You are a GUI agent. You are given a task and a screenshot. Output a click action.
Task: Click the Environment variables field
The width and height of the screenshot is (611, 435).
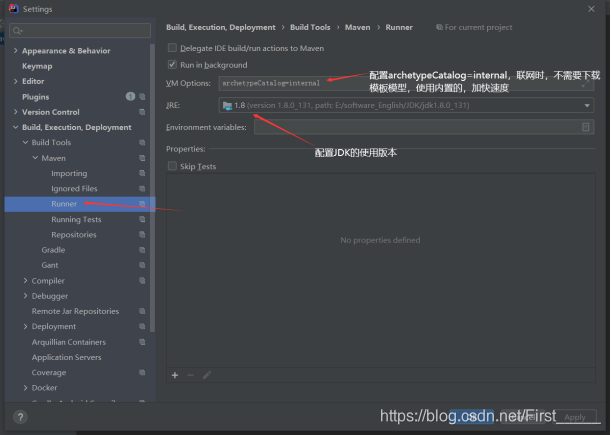point(424,127)
